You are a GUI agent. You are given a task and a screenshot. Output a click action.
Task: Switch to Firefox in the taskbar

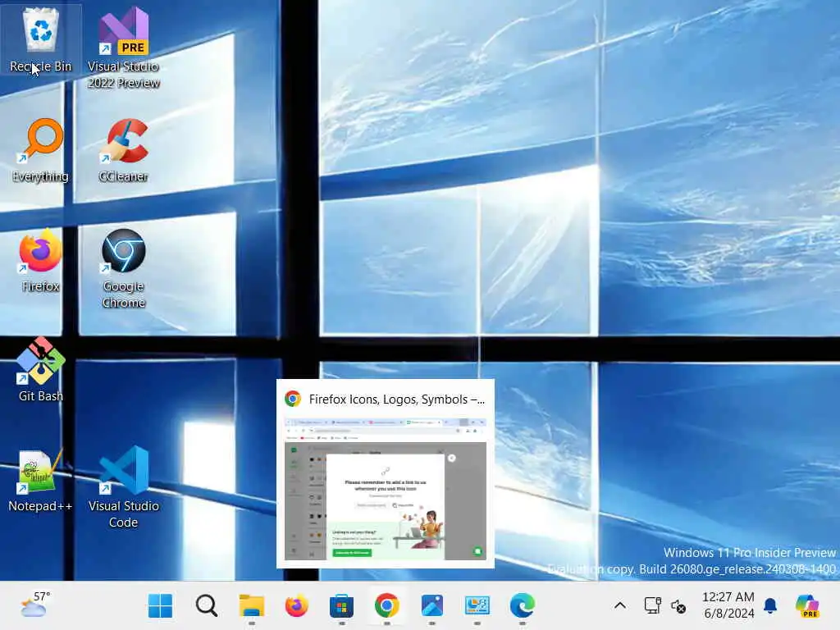pyautogui.click(x=296, y=606)
